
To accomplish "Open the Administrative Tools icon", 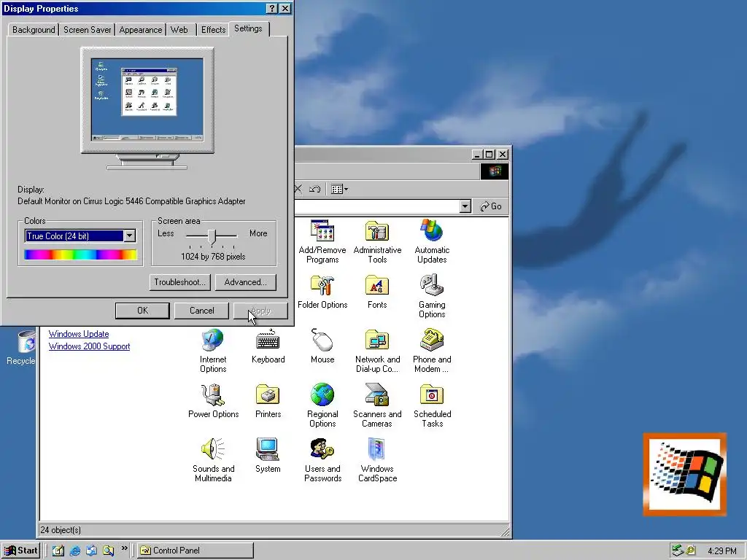I will 377,241.
